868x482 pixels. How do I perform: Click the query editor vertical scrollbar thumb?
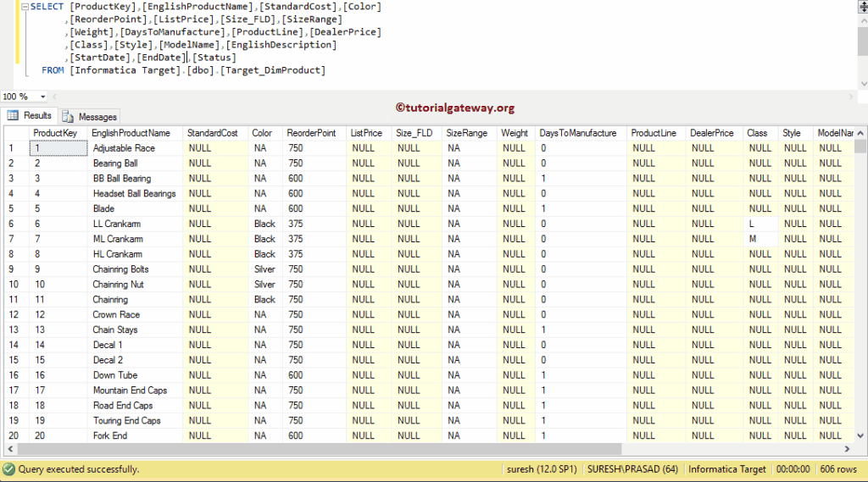point(862,41)
